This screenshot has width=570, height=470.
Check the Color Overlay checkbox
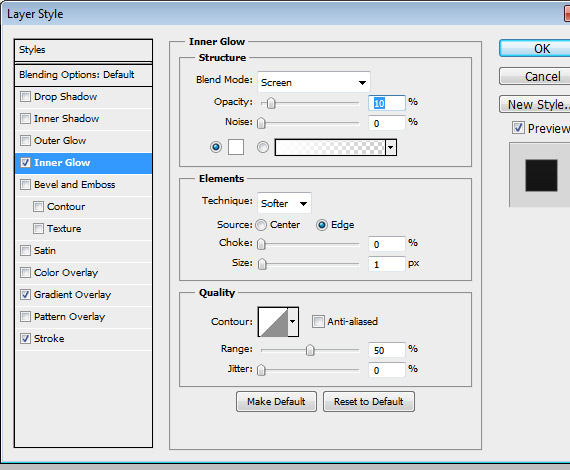[x=25, y=273]
